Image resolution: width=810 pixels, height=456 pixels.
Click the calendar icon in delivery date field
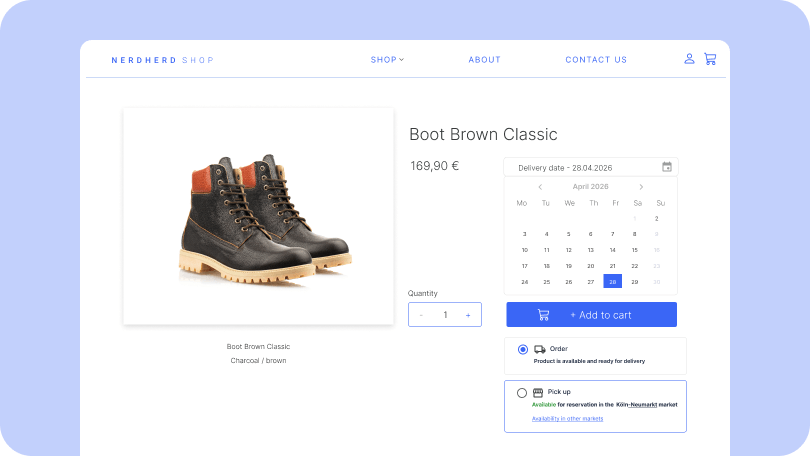coord(667,167)
